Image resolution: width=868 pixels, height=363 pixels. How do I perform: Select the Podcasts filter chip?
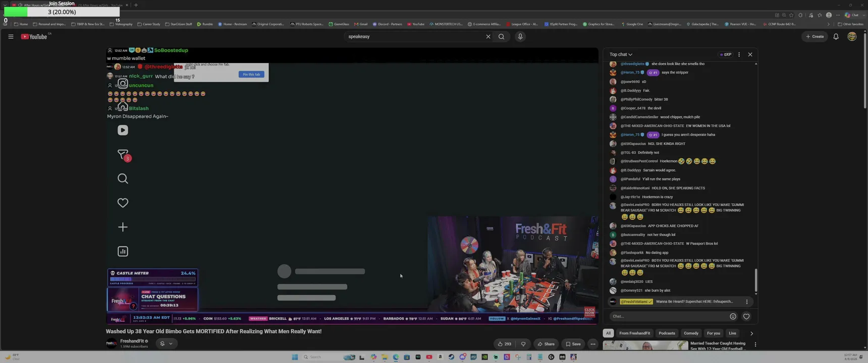[x=667, y=333]
